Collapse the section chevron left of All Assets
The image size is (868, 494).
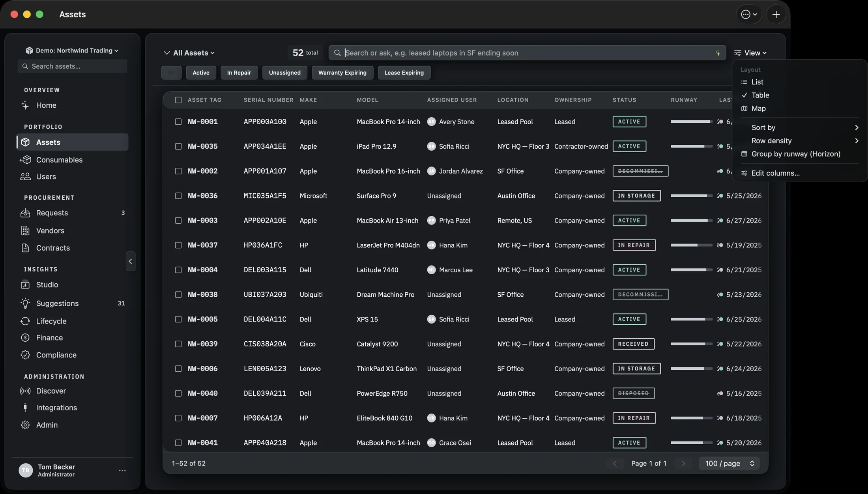coord(166,53)
